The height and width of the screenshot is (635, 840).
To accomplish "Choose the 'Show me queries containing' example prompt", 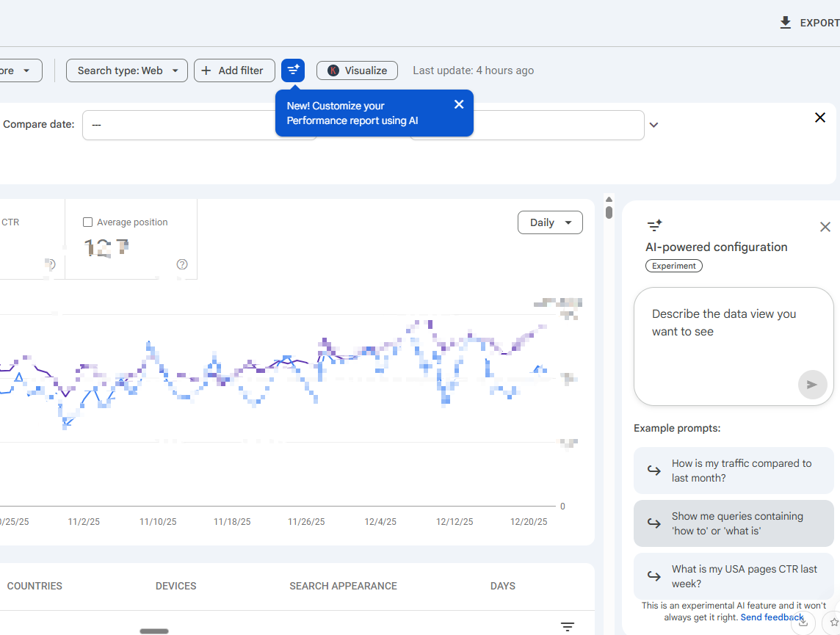I will tap(734, 523).
